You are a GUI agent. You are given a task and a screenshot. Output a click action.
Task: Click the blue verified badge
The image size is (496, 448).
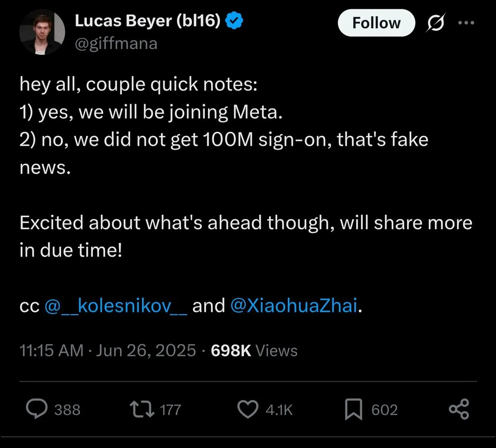pos(234,21)
